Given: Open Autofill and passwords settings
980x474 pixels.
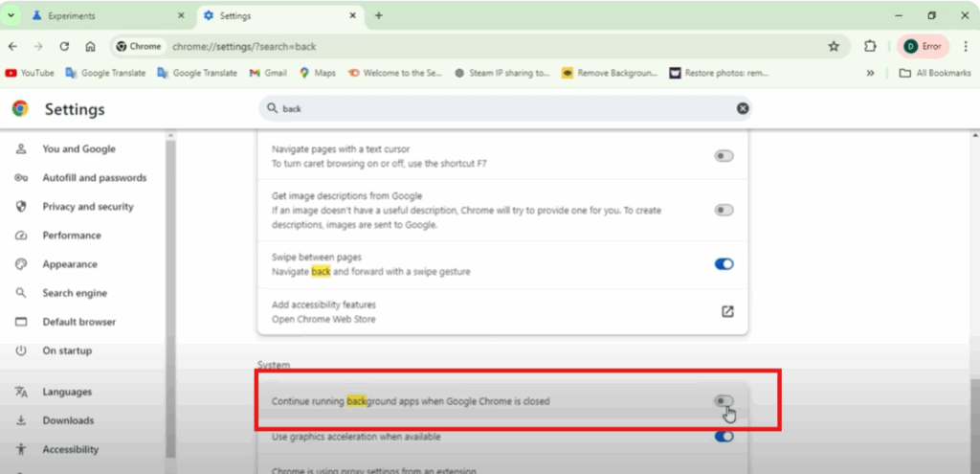Looking at the screenshot, I should click(81, 177).
